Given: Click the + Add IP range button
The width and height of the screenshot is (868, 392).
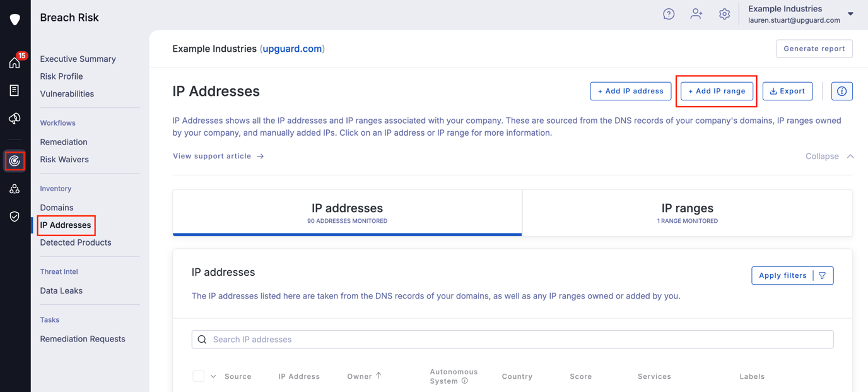Looking at the screenshot, I should click(x=717, y=92).
